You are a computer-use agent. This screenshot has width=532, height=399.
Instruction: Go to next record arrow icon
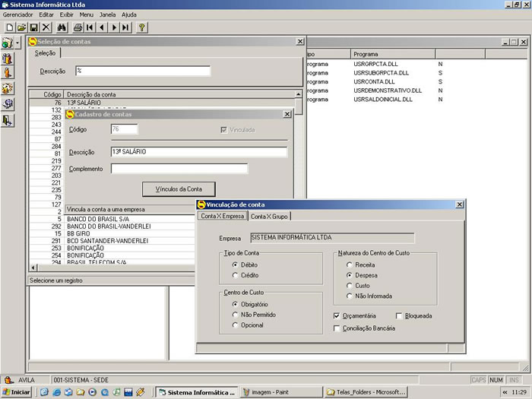[x=114, y=27]
